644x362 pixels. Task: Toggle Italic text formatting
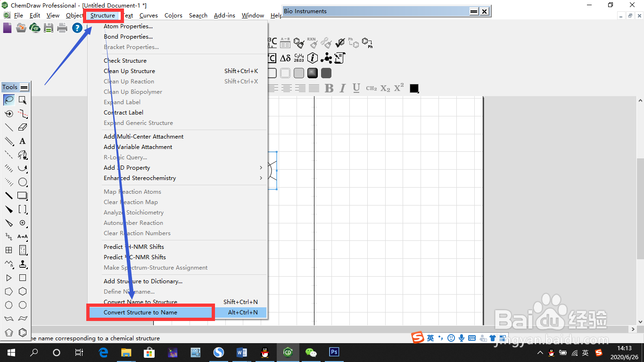[343, 88]
